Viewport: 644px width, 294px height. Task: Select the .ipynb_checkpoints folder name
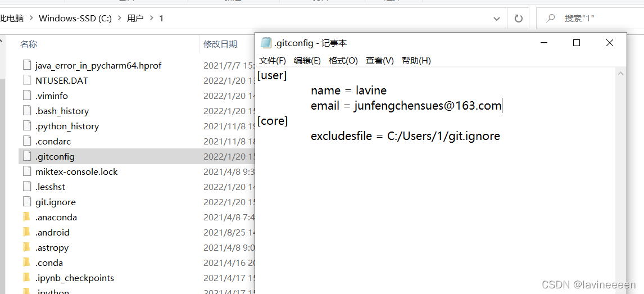(x=75, y=278)
